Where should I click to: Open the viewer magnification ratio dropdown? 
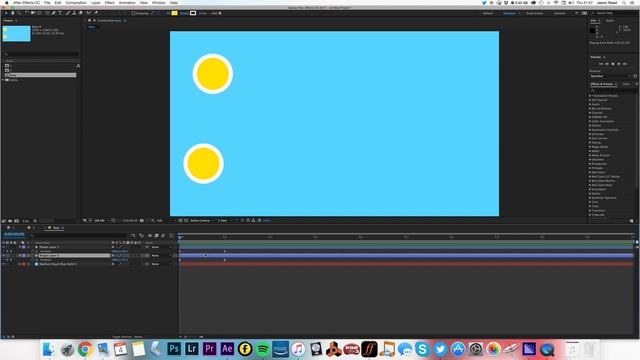(101, 220)
